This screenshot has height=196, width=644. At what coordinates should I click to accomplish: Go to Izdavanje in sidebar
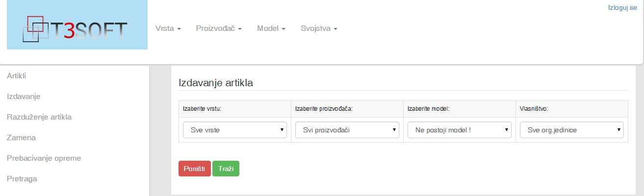[x=24, y=97]
